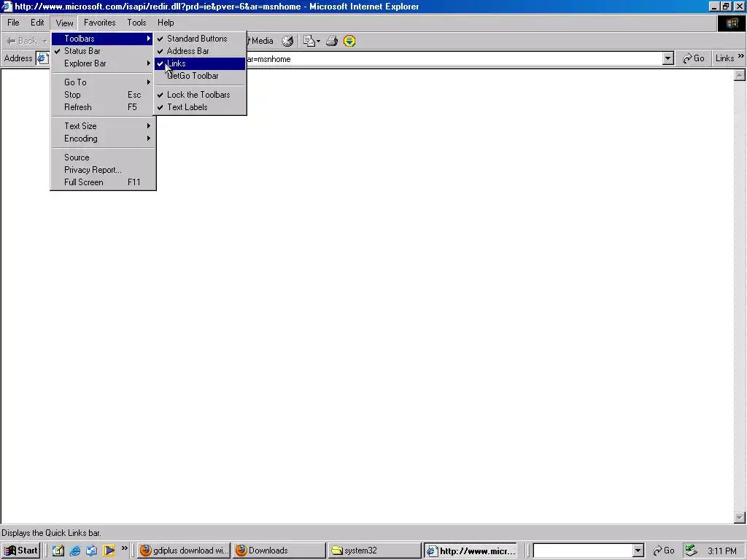Image resolution: width=747 pixels, height=560 pixels.
Task: Click the Go arrow button in Address bar
Action: click(693, 58)
